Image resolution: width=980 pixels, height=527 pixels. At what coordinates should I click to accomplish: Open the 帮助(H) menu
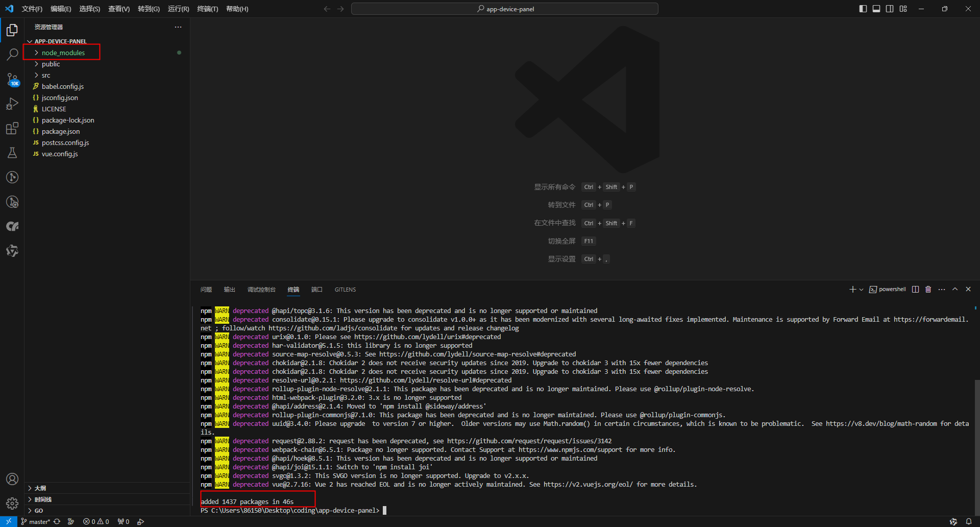click(237, 9)
